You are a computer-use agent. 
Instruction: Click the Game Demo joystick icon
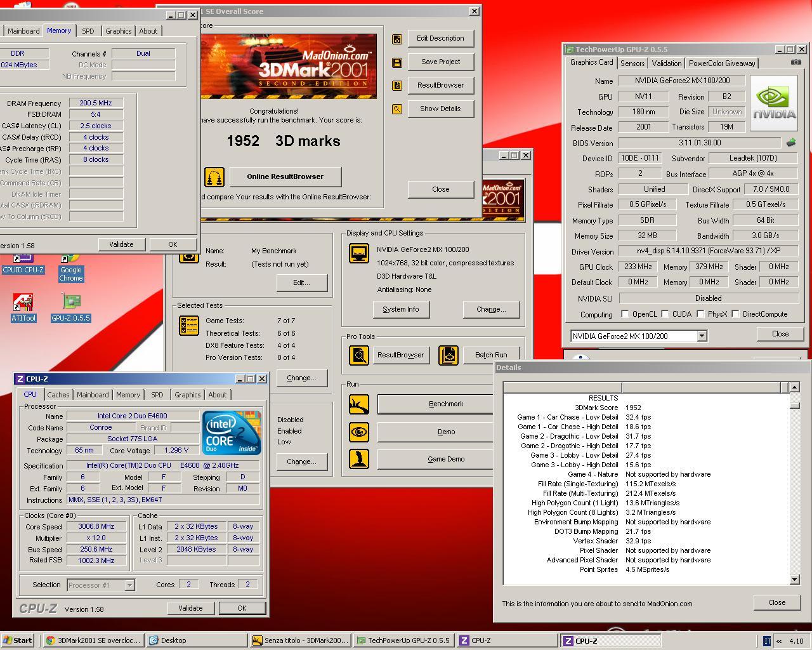359,459
